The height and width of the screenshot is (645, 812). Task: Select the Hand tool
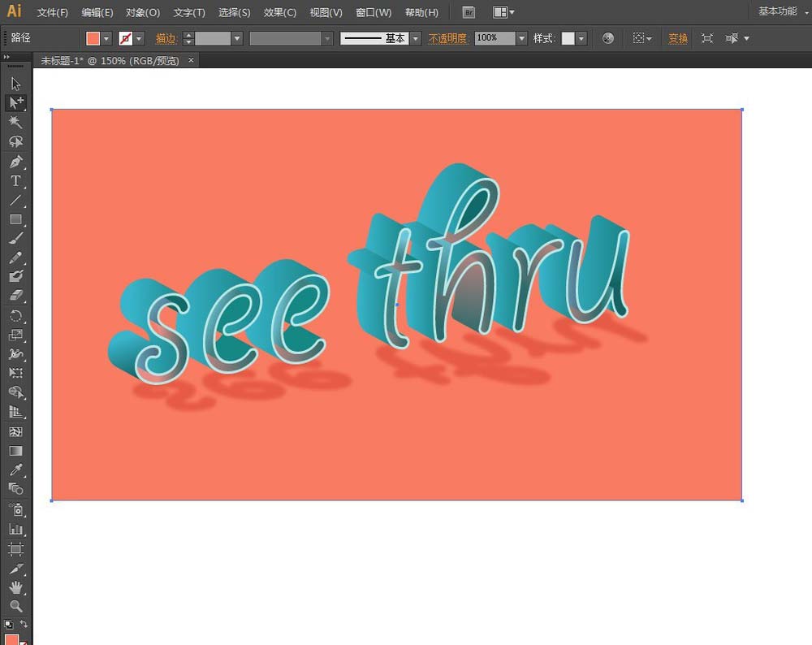pyautogui.click(x=15, y=587)
